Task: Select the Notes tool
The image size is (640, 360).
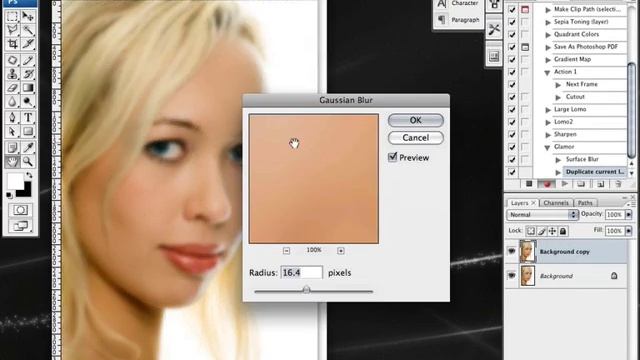Action: point(12,147)
